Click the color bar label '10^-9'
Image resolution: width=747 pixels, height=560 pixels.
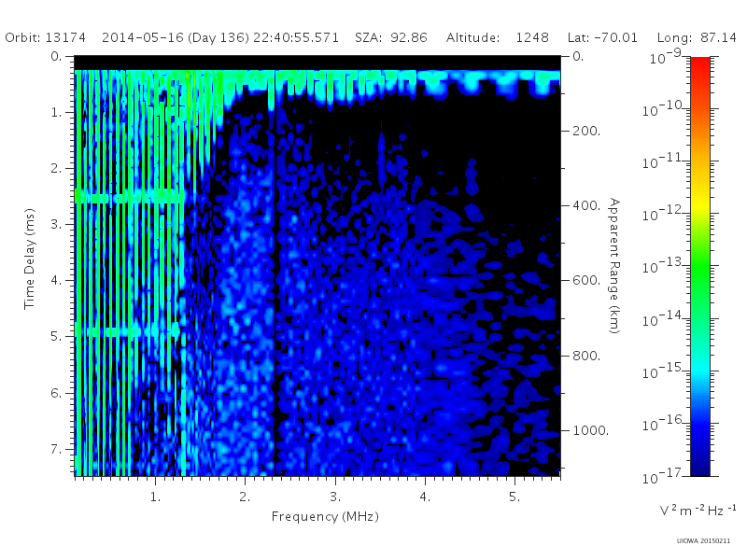click(666, 57)
